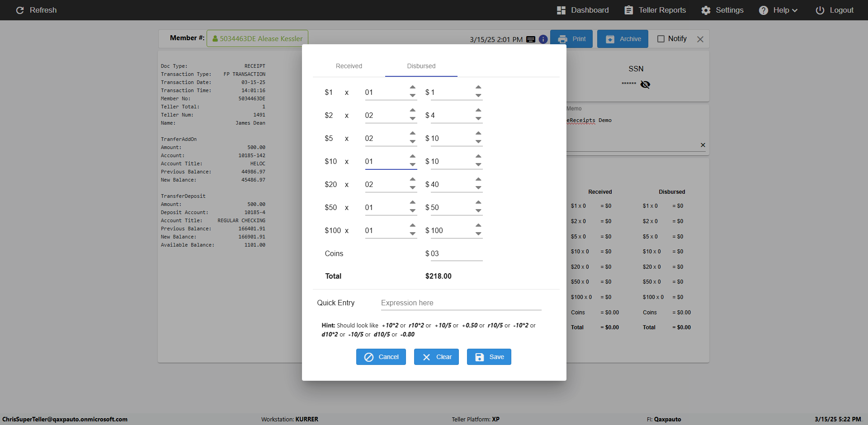
Task: Click the Logout power icon
Action: pos(820,10)
